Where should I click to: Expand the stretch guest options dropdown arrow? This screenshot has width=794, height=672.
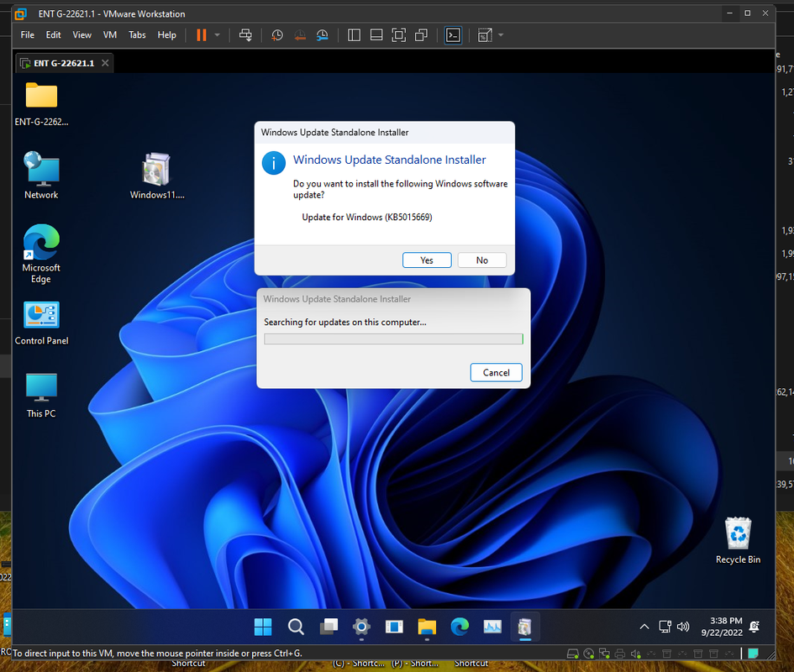pos(501,35)
